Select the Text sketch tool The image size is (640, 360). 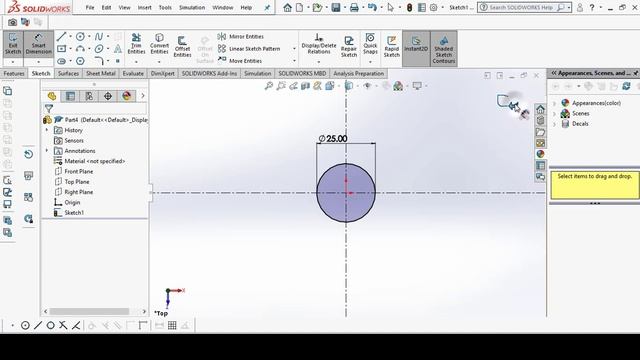[x=118, y=49]
